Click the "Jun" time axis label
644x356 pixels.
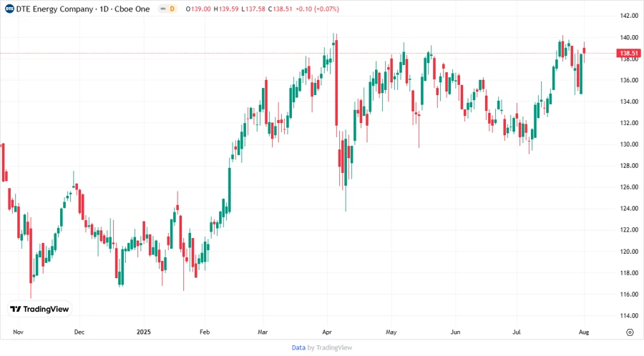click(455, 332)
